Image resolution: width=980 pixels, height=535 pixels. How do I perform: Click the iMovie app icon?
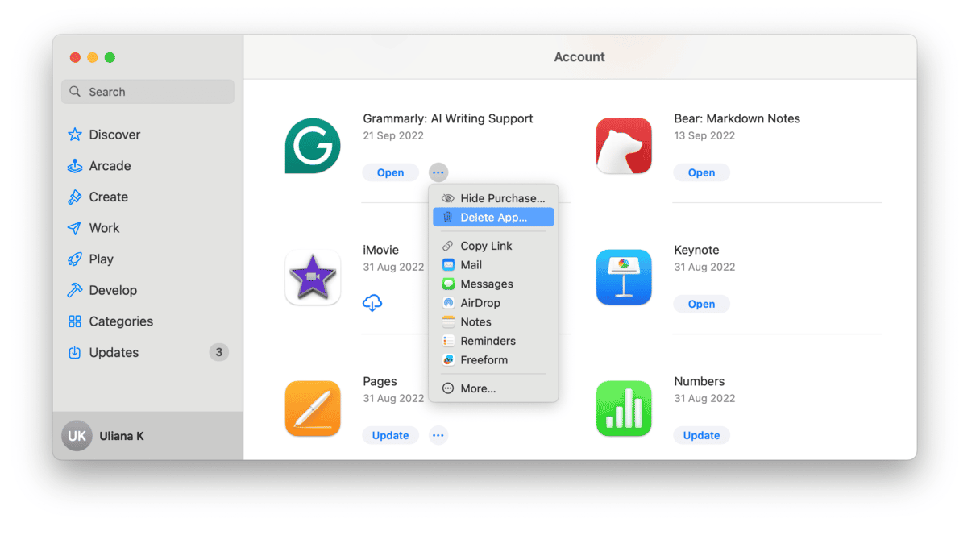[x=313, y=277]
